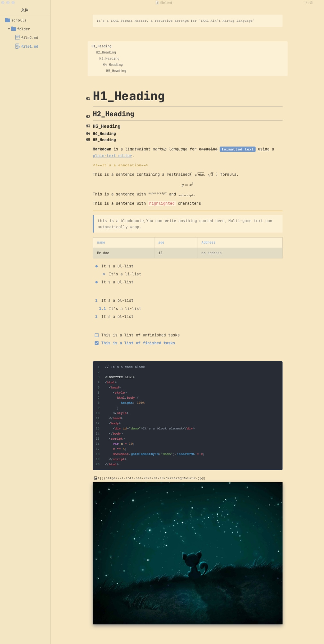Open the plain-text editor link

tap(112, 156)
